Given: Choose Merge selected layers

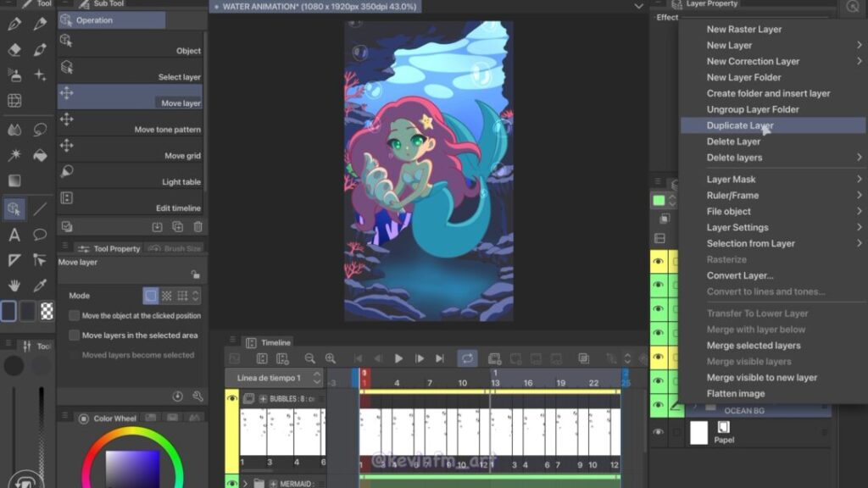Looking at the screenshot, I should pos(773,346).
